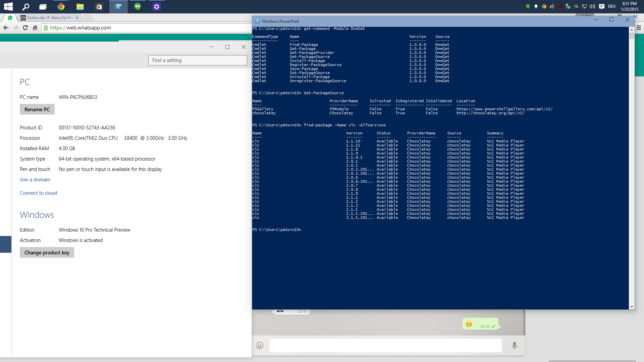Open the Windows Start menu
Screen dimensions: 644x362
click(8, 6)
